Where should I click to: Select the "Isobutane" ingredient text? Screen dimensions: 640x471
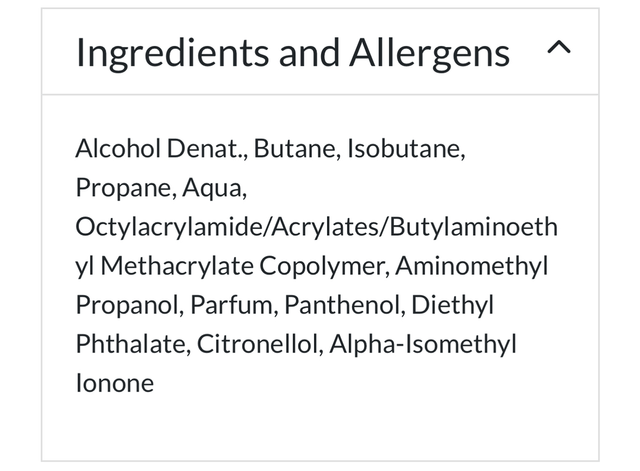point(408,150)
